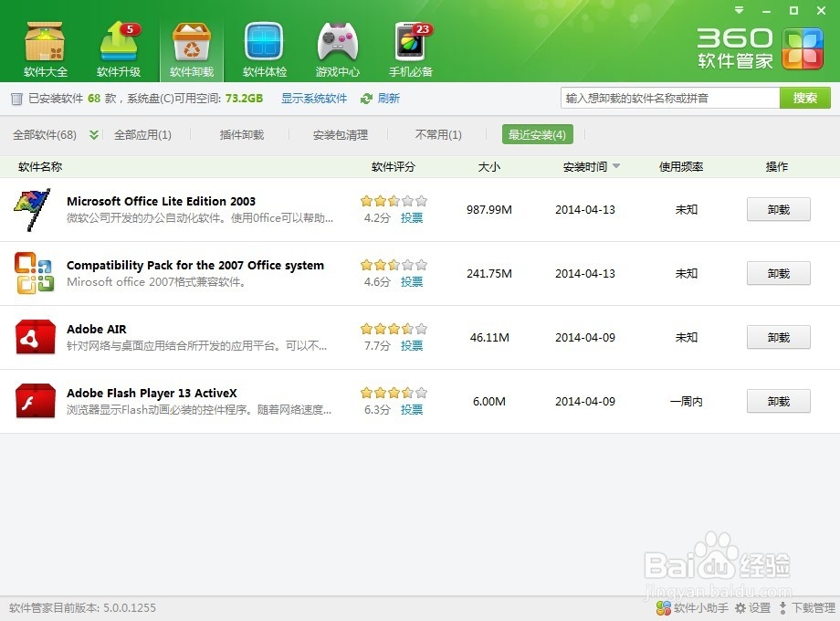This screenshot has width=840, height=621.
Task: Switch to 不常用(1) tab
Action: click(438, 134)
